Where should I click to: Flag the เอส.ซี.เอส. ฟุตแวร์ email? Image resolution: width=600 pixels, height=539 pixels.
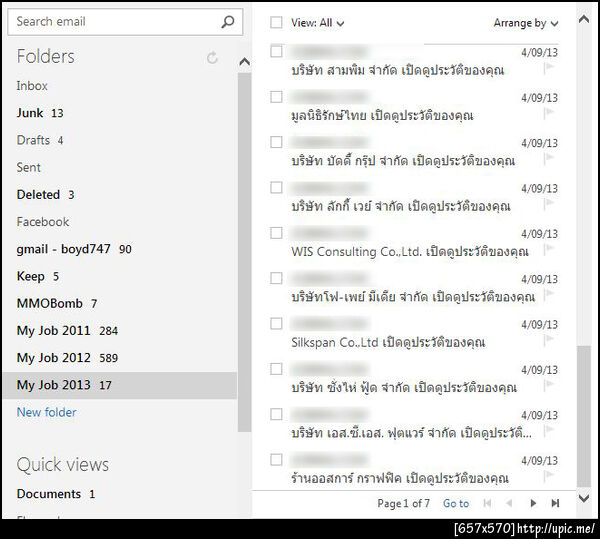pyautogui.click(x=549, y=430)
